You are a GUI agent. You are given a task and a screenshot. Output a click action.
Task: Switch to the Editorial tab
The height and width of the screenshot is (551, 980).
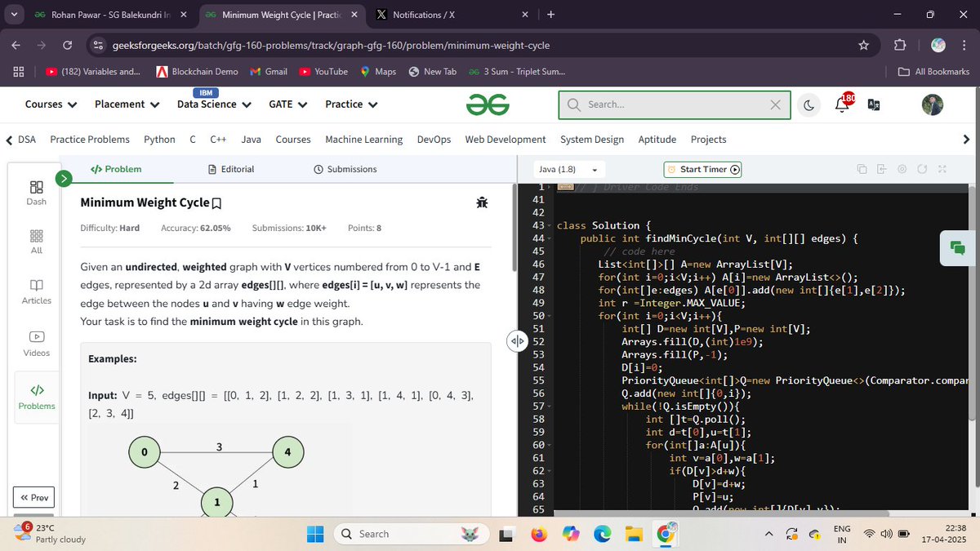[231, 169]
